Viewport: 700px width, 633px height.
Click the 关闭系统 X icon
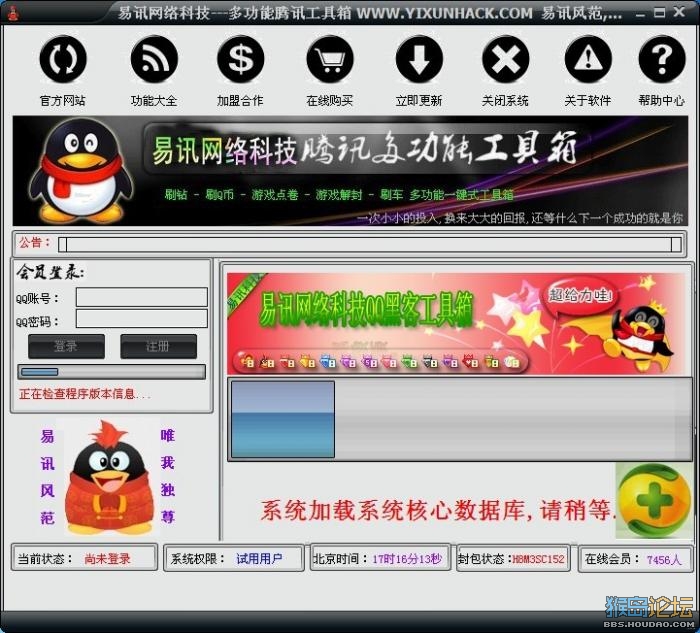pyautogui.click(x=505, y=59)
